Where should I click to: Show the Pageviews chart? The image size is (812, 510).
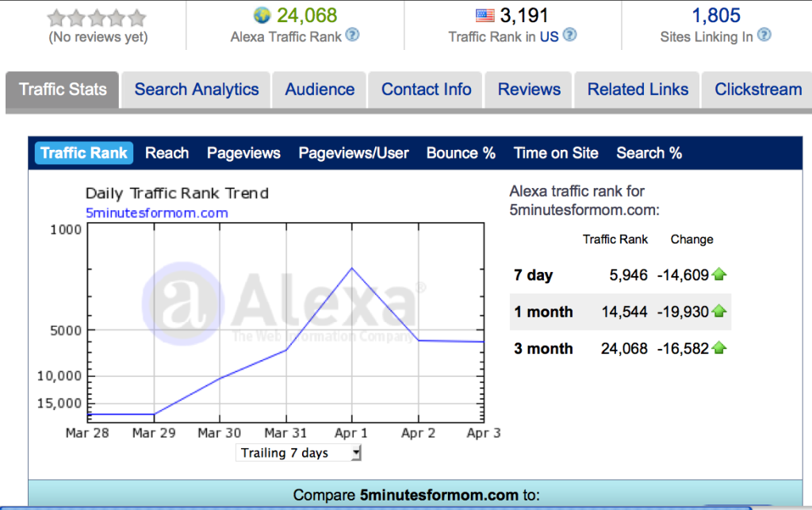[x=243, y=153]
